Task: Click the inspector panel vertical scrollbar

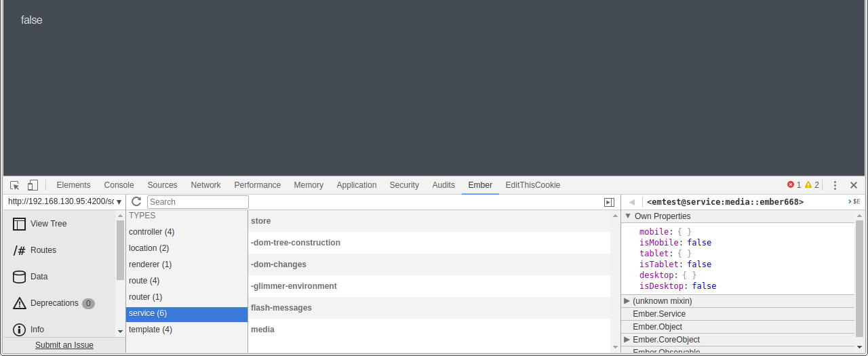Action: pos(859,278)
